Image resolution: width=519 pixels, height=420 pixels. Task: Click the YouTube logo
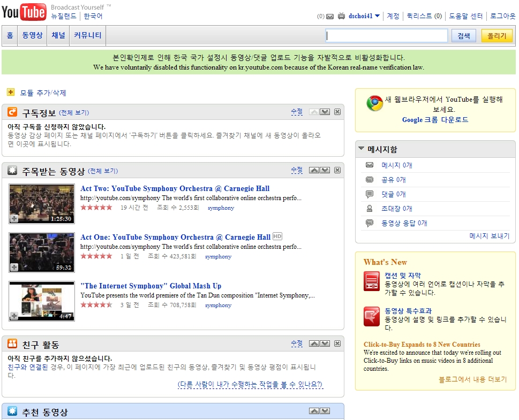24,11
